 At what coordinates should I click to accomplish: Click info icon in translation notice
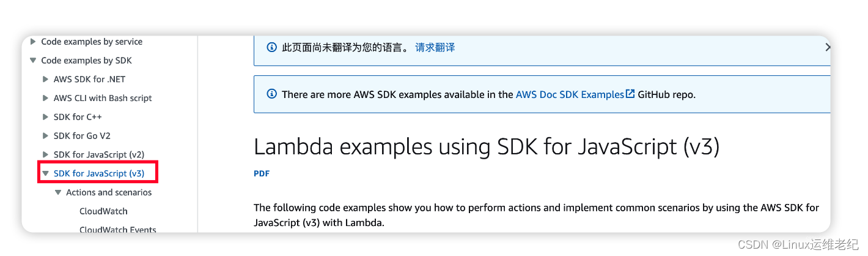click(272, 47)
